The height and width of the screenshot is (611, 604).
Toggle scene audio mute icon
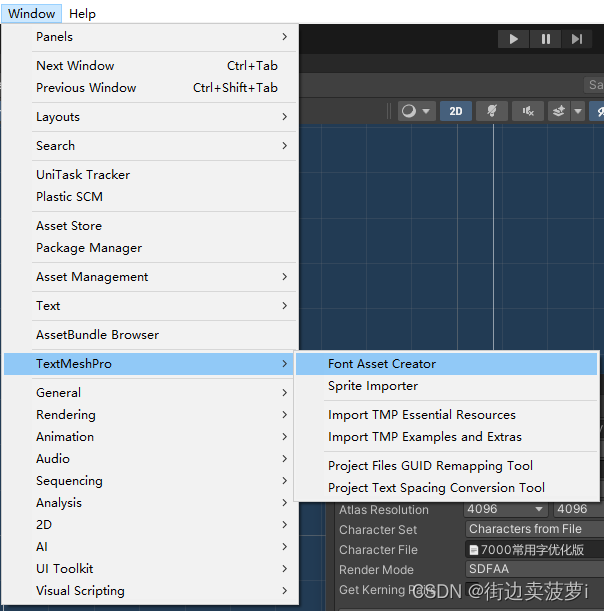tap(528, 111)
